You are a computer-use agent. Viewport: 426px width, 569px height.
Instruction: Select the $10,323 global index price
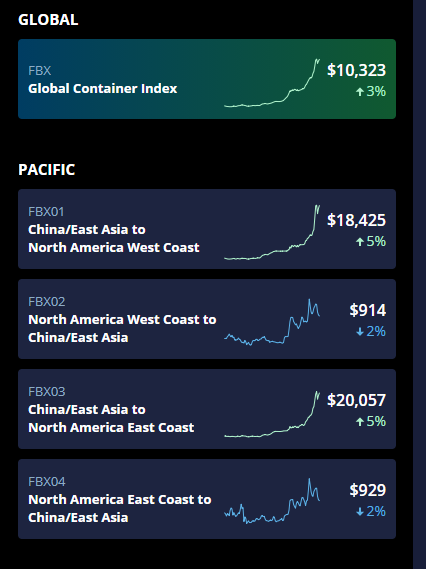click(356, 70)
